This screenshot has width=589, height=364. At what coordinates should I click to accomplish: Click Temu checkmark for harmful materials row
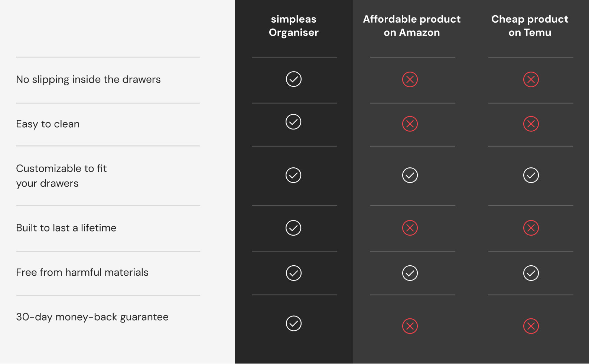pyautogui.click(x=531, y=273)
